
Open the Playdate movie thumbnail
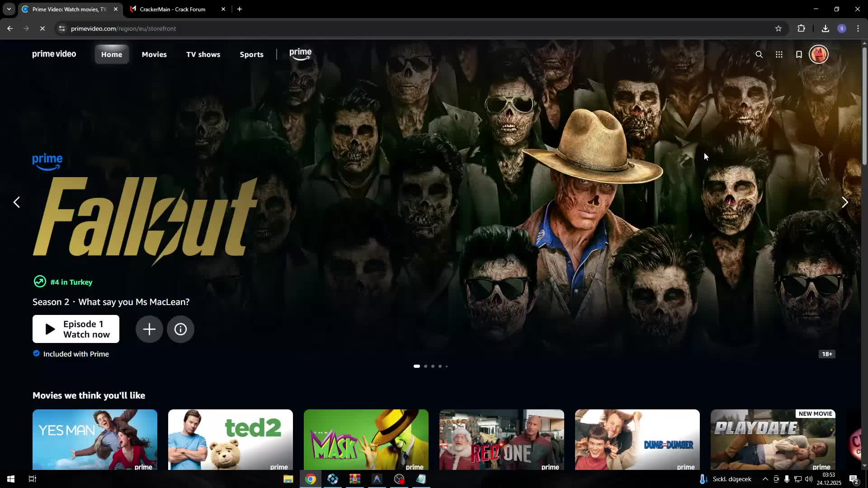pyautogui.click(x=773, y=440)
